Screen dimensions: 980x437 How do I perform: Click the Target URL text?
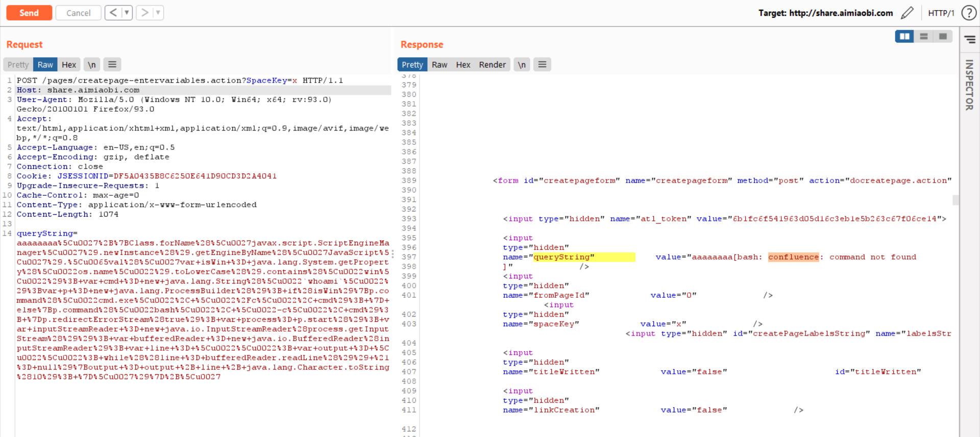click(x=825, y=13)
